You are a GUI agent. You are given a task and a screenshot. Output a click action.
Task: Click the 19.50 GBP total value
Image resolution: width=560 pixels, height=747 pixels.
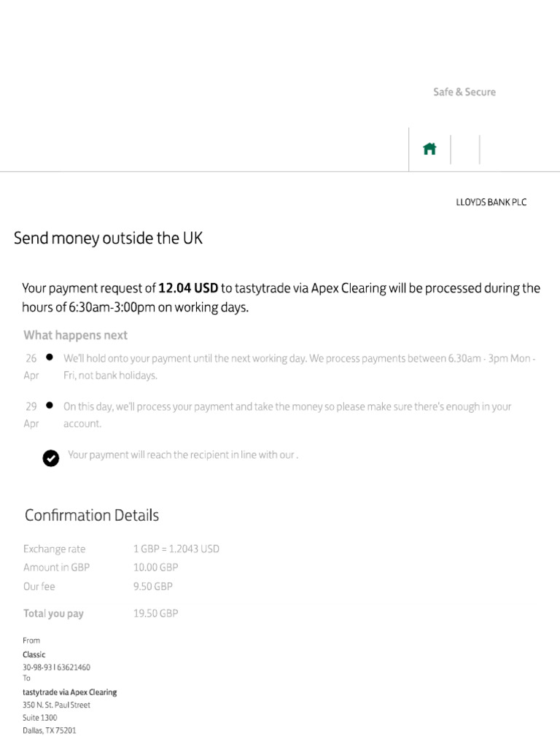155,614
